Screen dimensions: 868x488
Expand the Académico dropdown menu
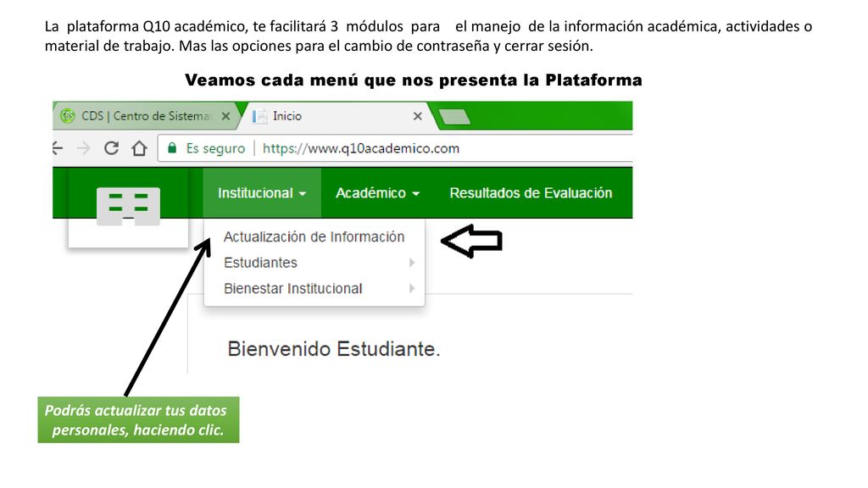(377, 193)
